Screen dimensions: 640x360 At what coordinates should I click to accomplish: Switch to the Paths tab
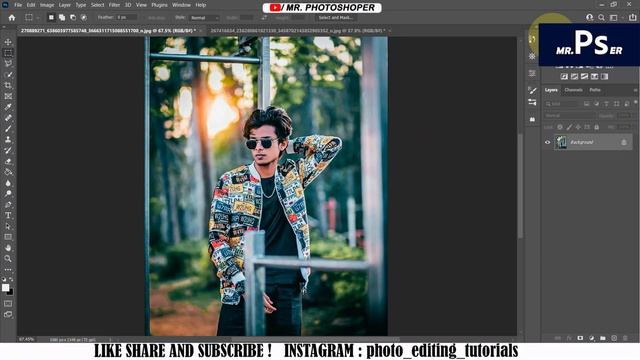[x=595, y=90]
